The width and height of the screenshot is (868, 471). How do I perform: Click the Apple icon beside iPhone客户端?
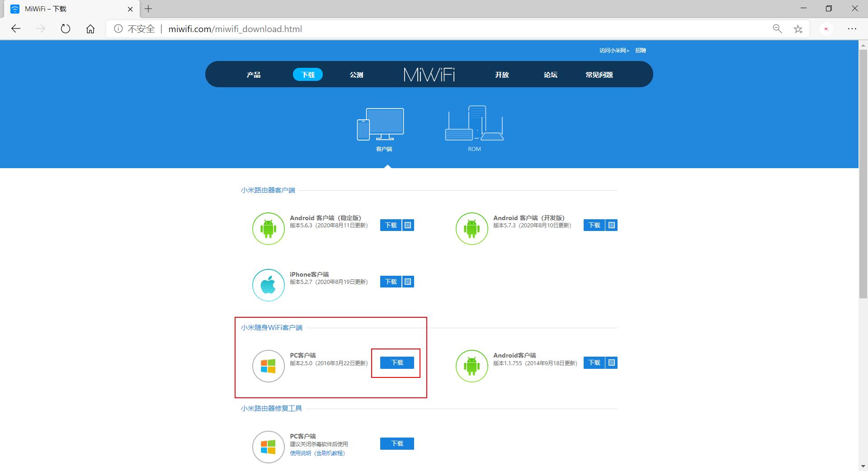pos(268,285)
